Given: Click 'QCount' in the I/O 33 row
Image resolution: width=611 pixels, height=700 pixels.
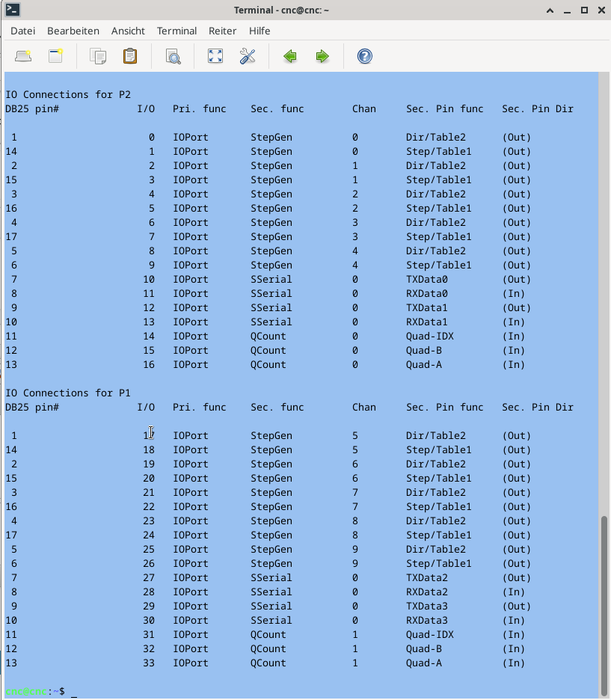Looking at the screenshot, I should click(268, 663).
